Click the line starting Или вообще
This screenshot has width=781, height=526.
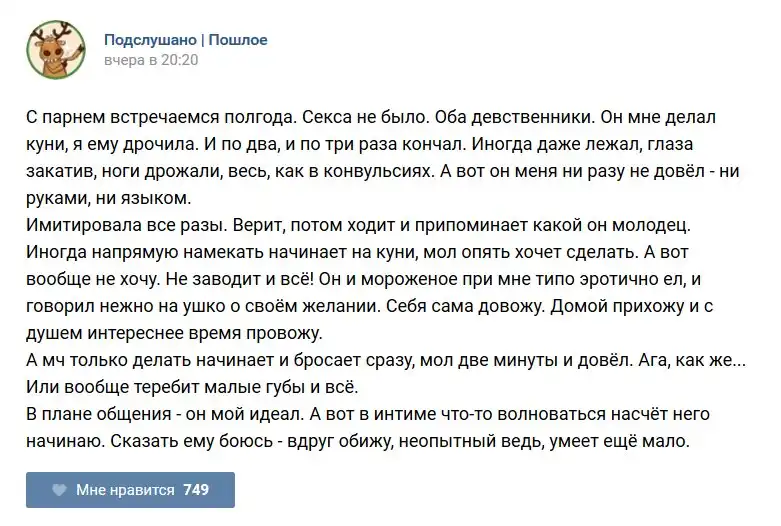pos(190,387)
